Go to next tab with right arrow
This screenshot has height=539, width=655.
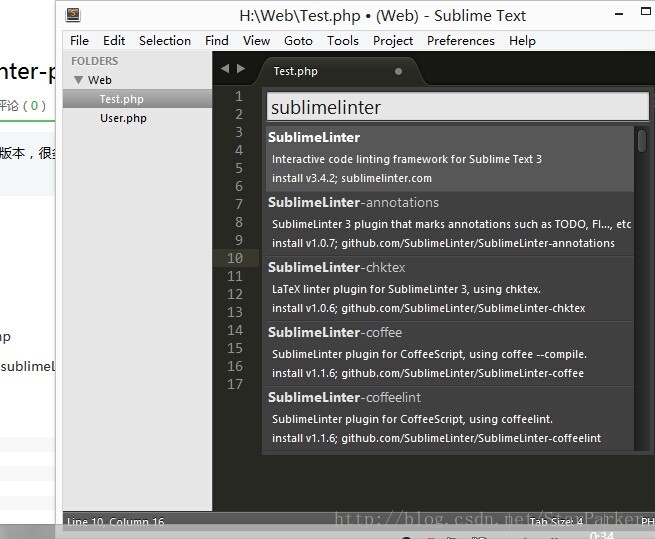[241, 69]
